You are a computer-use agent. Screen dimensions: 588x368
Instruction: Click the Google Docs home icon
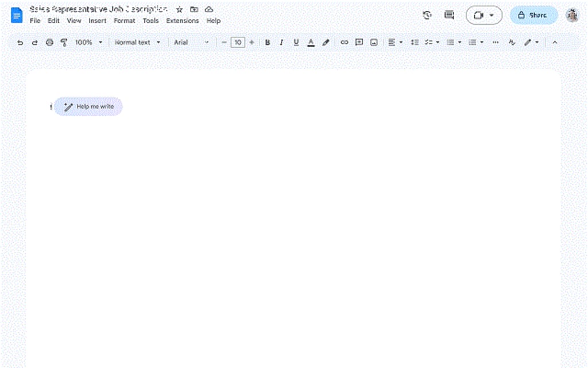point(17,15)
